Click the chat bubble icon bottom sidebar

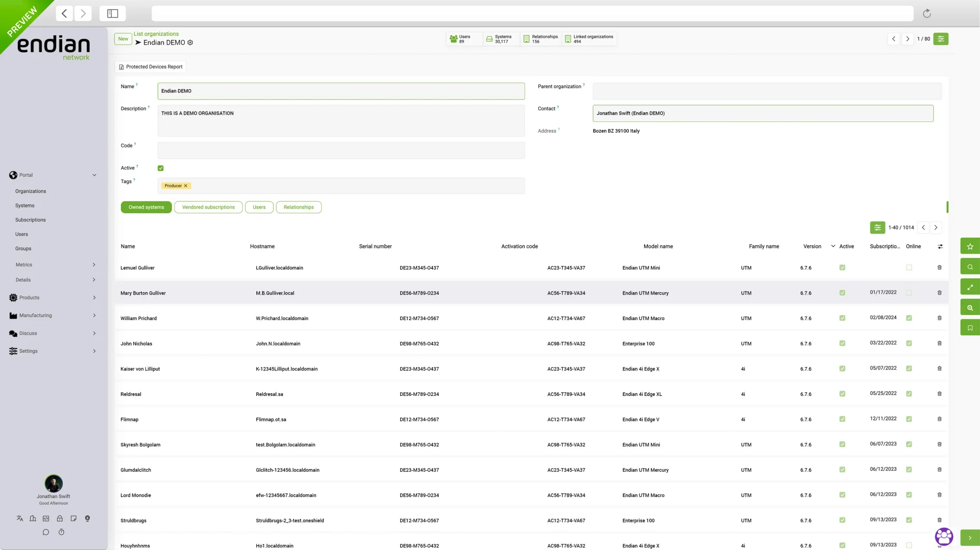(x=46, y=532)
